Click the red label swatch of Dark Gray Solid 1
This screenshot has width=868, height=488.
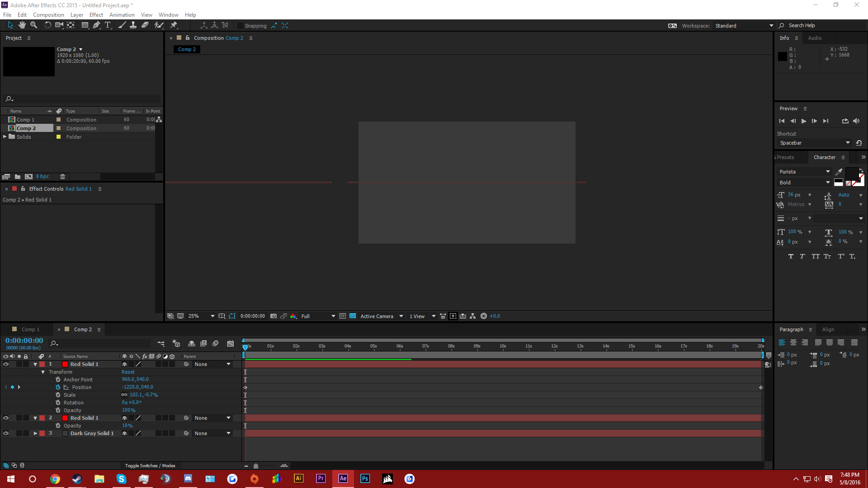[42, 433]
